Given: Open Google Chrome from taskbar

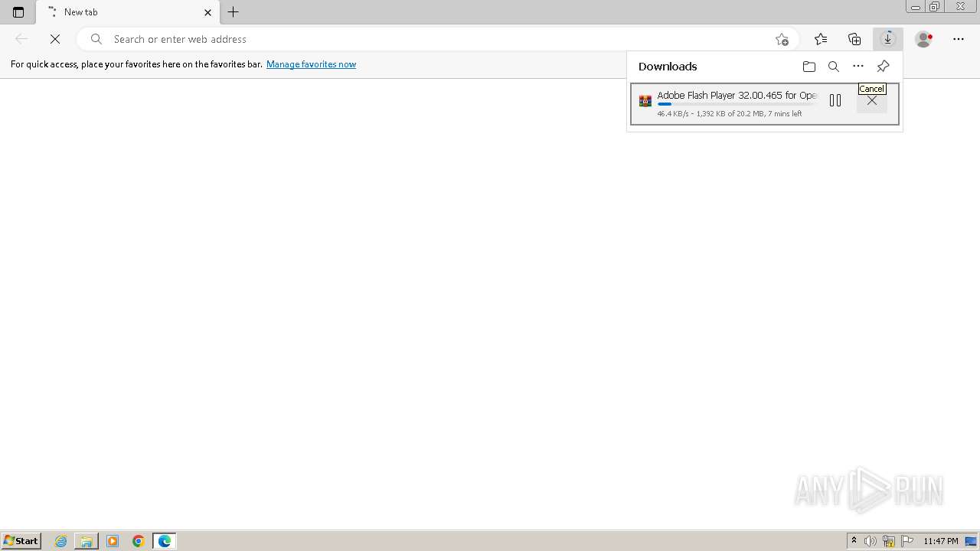Looking at the screenshot, I should click(x=139, y=541).
